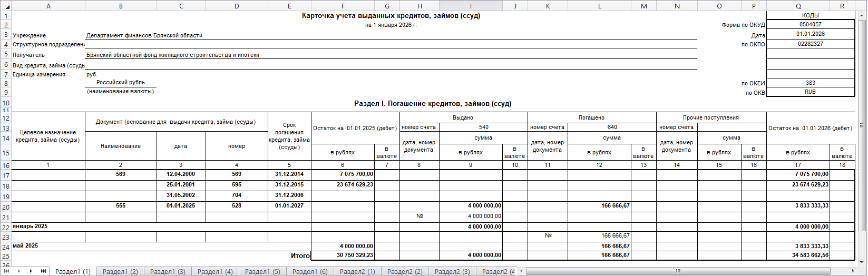The height and width of the screenshot is (276, 868).
Task: Open the Раздел1 (5) sheet tab
Action: point(262,272)
